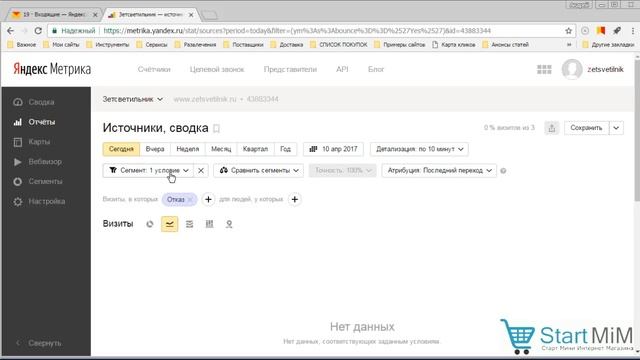
Task: Open the Карта кликов bookmark
Action: 454,44
